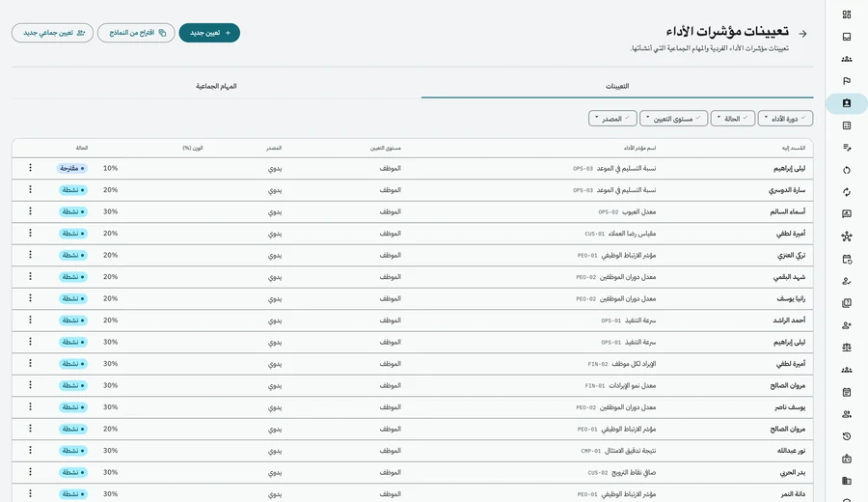This screenshot has height=502, width=868.
Task: Open the history clock icon in sidebar
Action: [x=847, y=436]
